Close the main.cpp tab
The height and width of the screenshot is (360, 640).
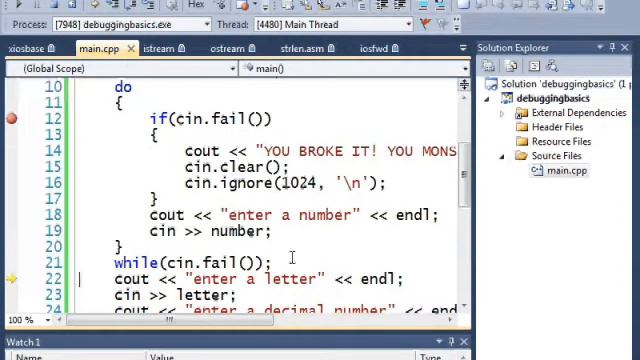pyautogui.click(x=131, y=49)
